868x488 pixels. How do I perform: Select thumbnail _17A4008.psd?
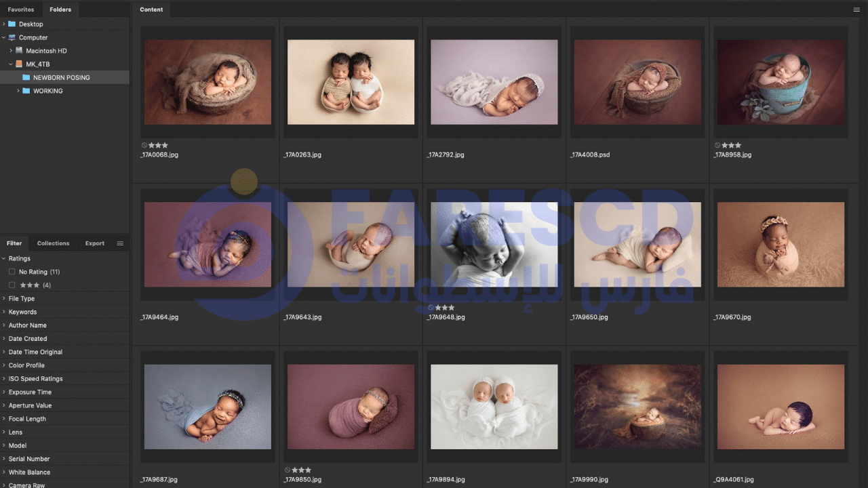coord(637,82)
